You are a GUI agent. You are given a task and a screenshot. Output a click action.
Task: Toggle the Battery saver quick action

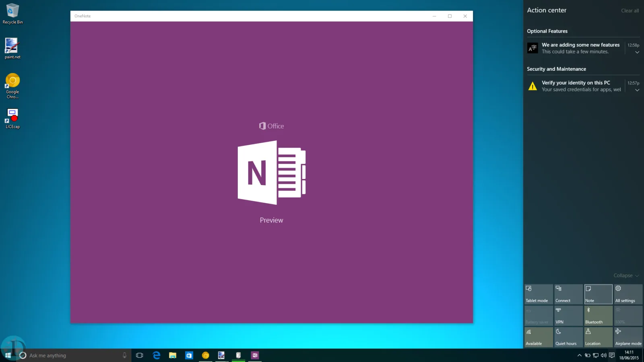point(539,316)
